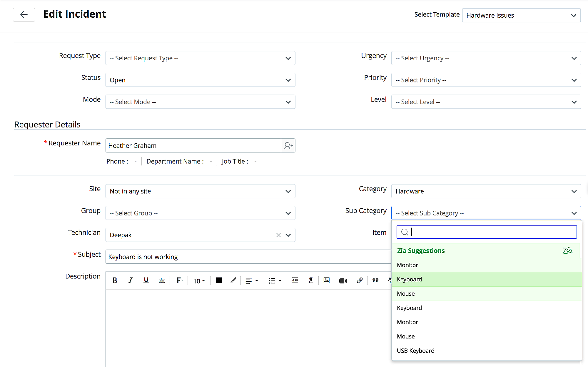Expand the Urgency dropdown

pos(486,58)
